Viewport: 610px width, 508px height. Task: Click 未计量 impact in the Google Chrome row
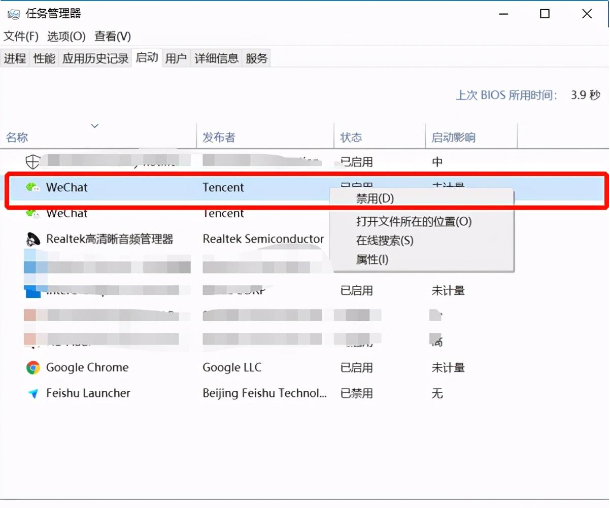pyautogui.click(x=448, y=368)
